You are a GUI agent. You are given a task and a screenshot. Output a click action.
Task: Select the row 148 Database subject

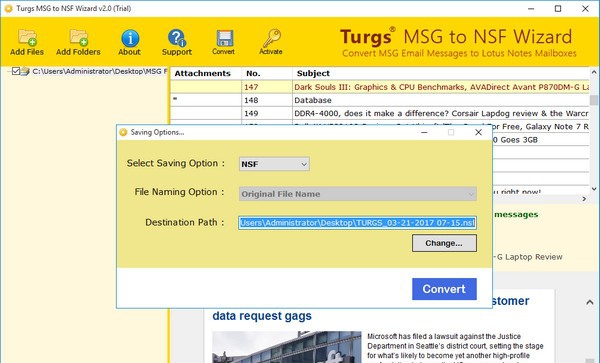(x=313, y=100)
